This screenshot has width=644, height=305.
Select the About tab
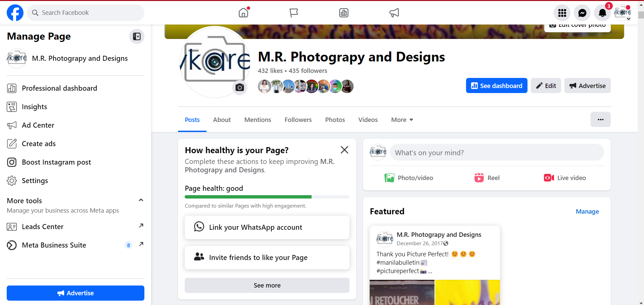pos(222,120)
